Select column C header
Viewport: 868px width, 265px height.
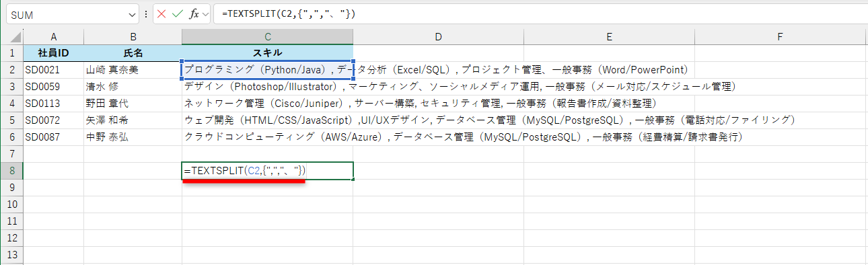point(267,37)
